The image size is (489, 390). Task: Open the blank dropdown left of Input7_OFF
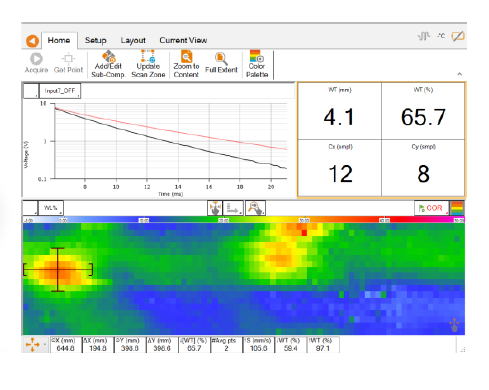click(x=31, y=91)
